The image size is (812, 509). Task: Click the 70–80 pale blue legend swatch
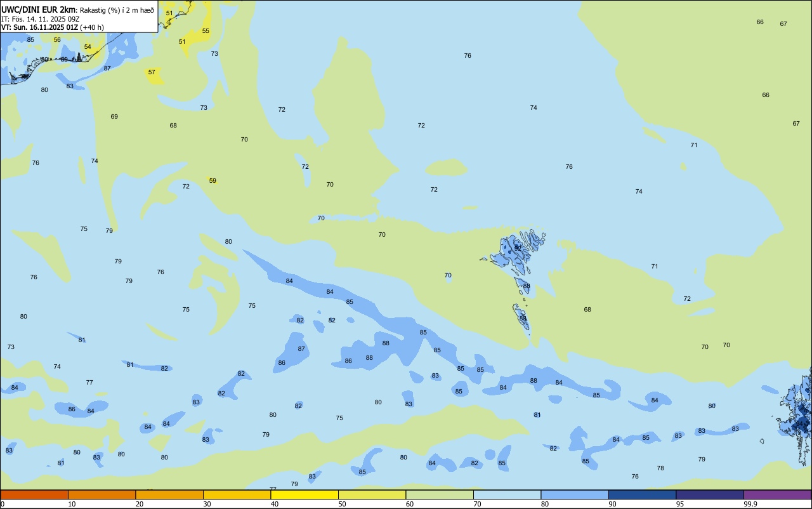507,494
